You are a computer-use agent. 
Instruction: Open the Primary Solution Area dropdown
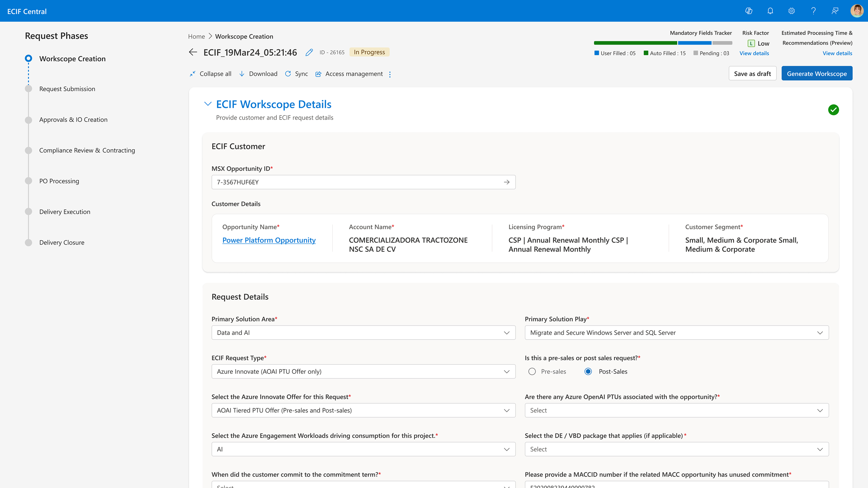tap(363, 333)
